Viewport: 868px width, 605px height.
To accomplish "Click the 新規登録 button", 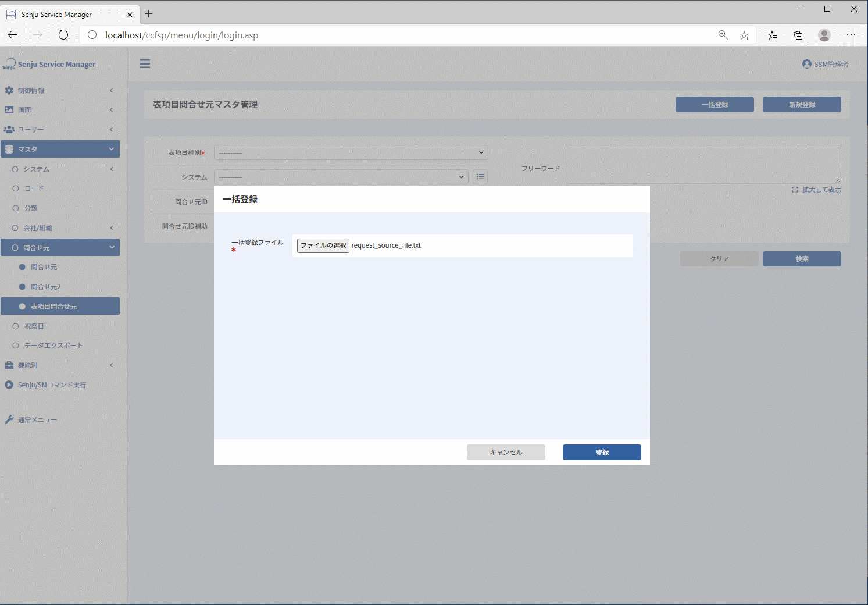I will [x=802, y=105].
